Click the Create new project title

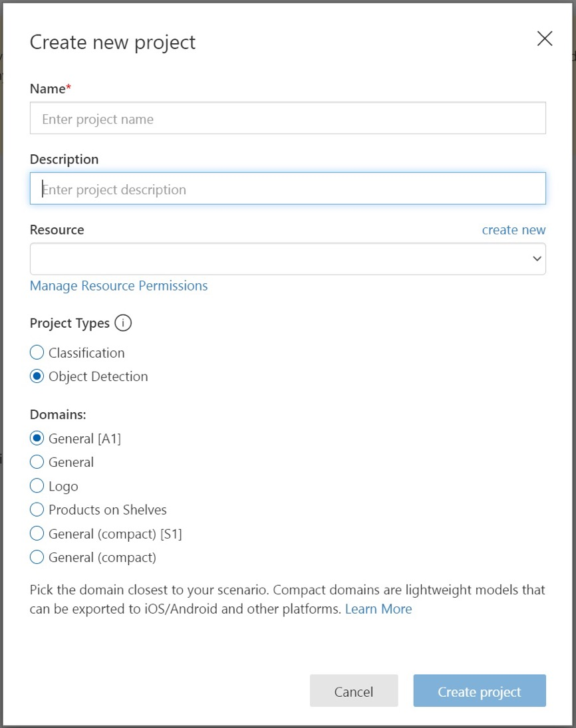[x=112, y=42]
